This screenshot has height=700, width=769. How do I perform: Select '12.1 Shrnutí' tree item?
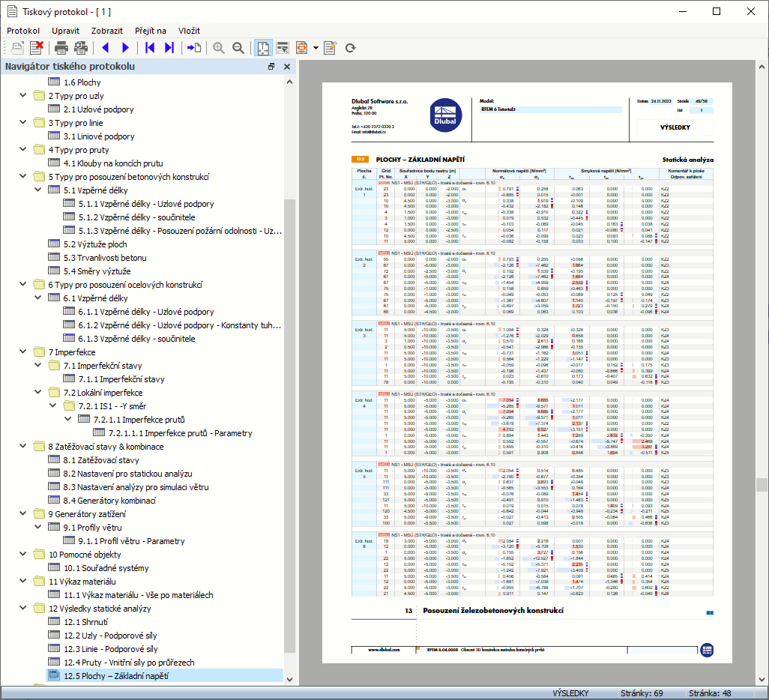tap(85, 622)
